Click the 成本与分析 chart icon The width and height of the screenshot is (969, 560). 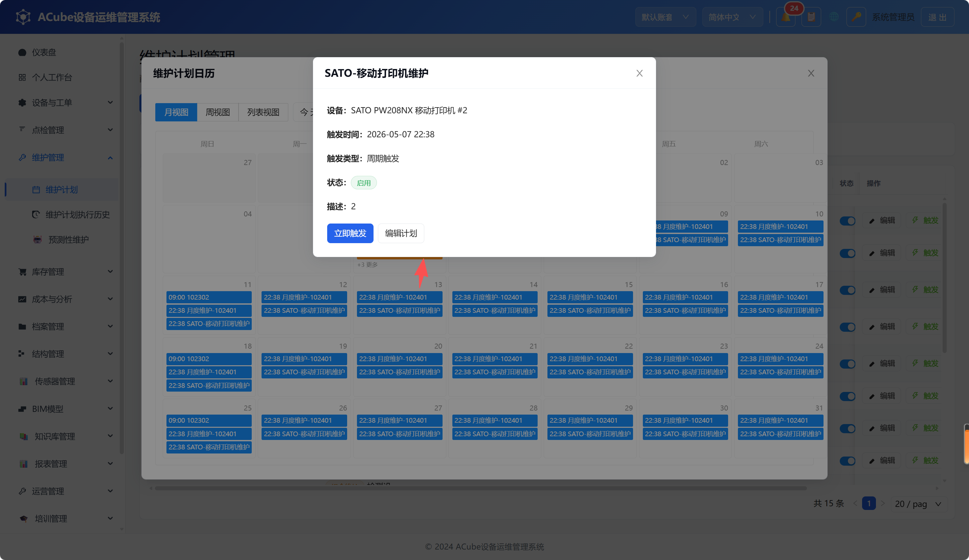point(22,299)
